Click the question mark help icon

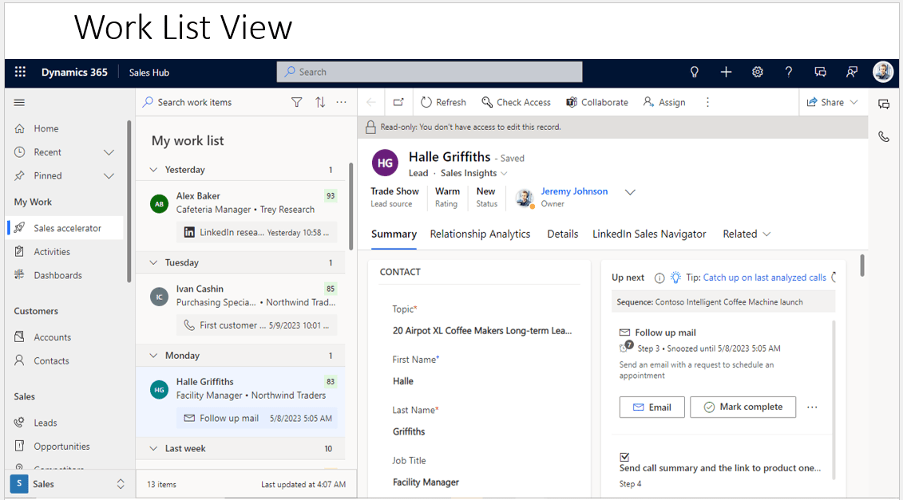tap(789, 72)
